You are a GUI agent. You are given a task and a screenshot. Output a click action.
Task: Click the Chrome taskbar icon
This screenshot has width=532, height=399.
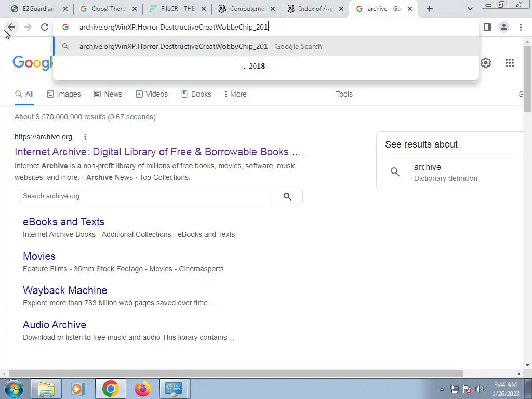coord(110,389)
